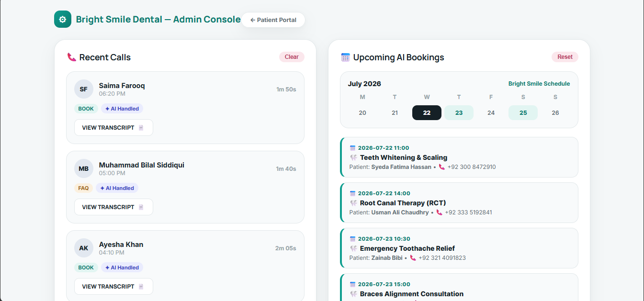Viewport: 644px width, 301px height.
Task: Click the SF avatar for Saima Farooq
Action: coord(84,89)
